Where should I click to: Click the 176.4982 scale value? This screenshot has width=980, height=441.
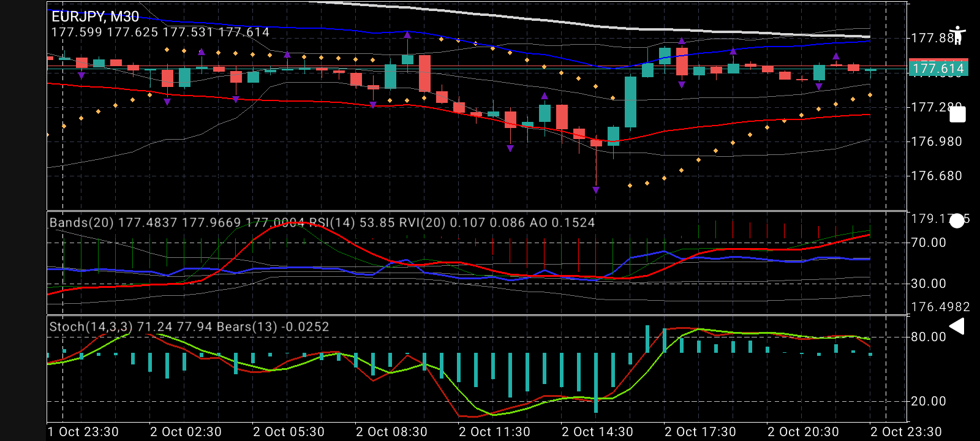click(941, 307)
